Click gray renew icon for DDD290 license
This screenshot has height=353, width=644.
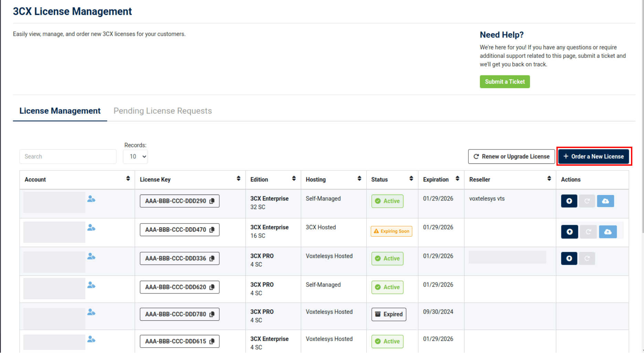[587, 201]
